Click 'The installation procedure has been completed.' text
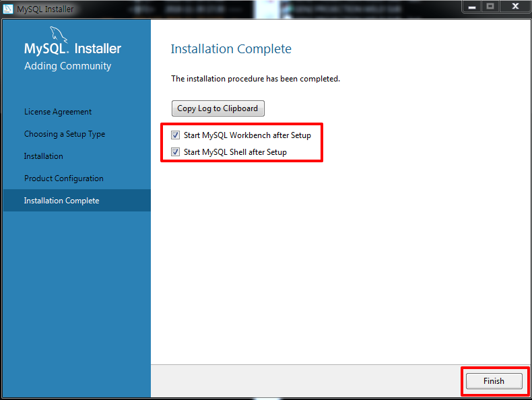Viewport: 532px width, 400px height. pos(255,79)
